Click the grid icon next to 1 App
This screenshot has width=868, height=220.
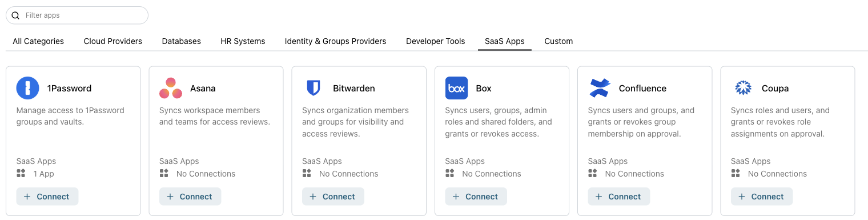21,173
